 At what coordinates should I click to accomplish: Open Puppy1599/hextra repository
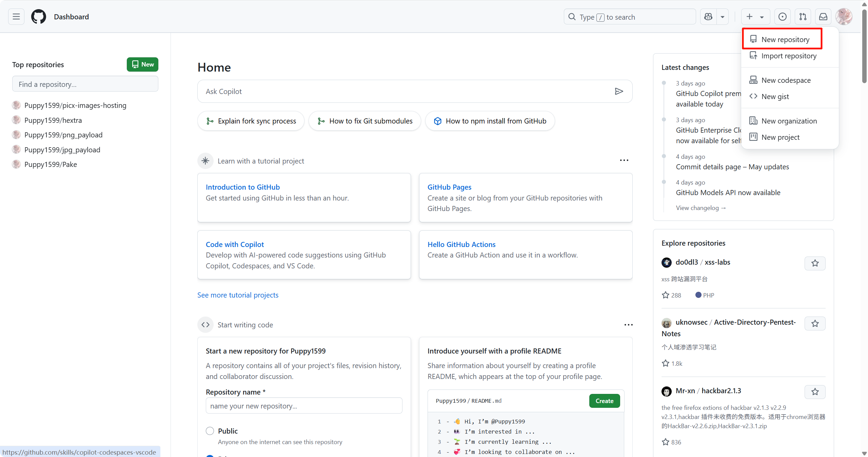53,120
